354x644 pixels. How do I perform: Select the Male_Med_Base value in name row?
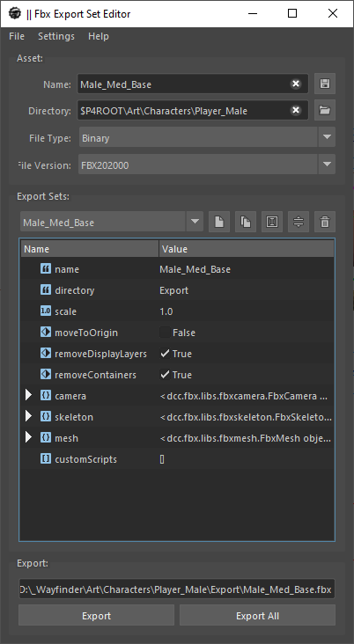pyautogui.click(x=195, y=269)
